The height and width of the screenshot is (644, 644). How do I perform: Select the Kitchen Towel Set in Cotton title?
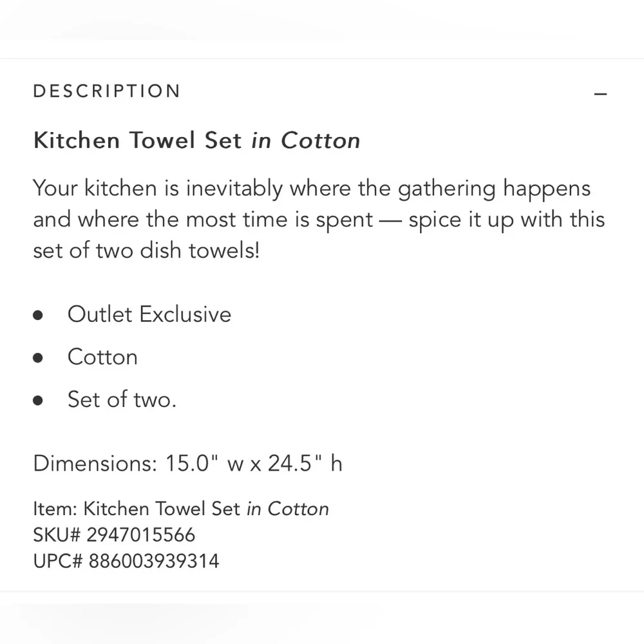coord(196,140)
